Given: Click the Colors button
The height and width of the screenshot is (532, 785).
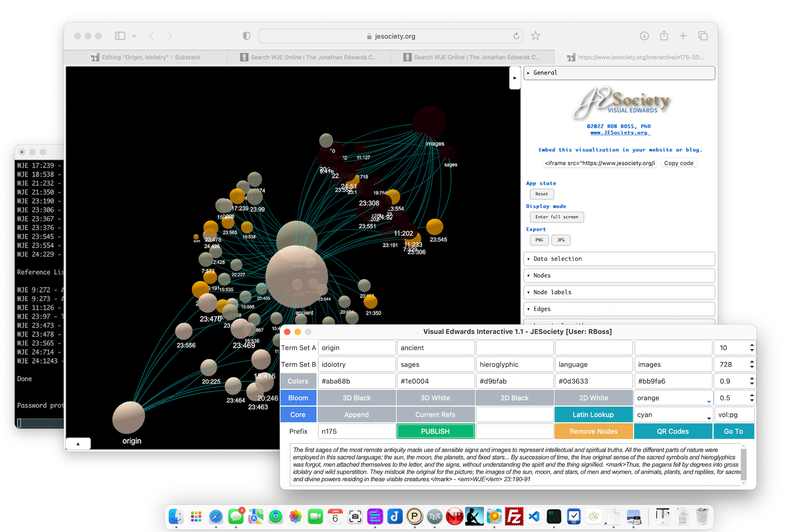Looking at the screenshot, I should (x=298, y=381).
